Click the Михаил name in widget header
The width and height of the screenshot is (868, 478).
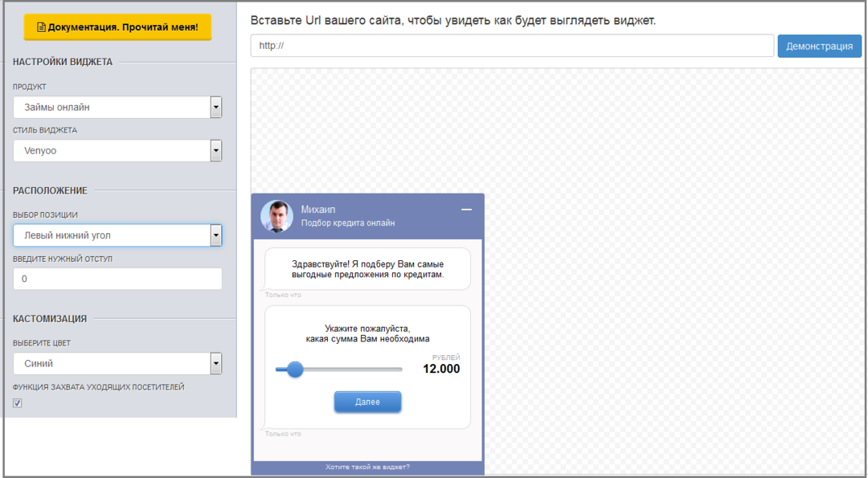(318, 210)
